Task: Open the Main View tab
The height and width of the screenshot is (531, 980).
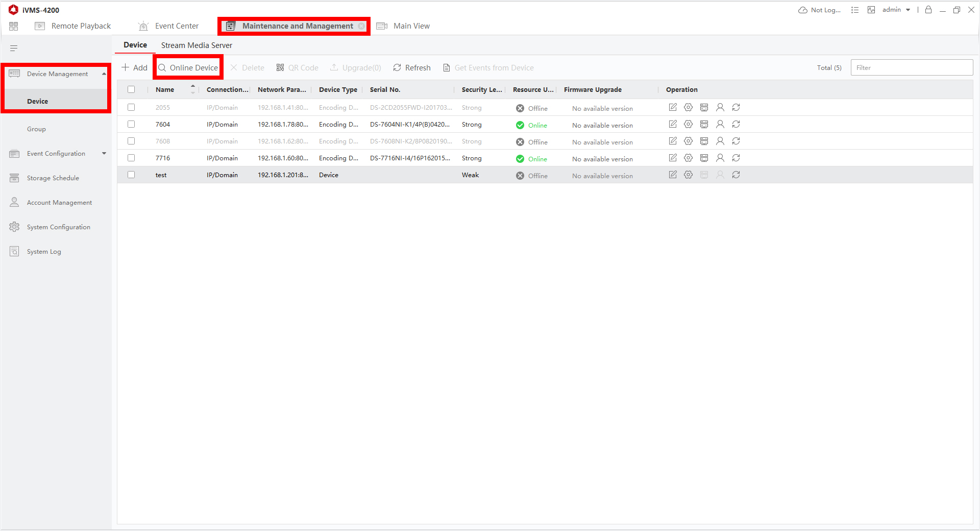Action: tap(411, 26)
